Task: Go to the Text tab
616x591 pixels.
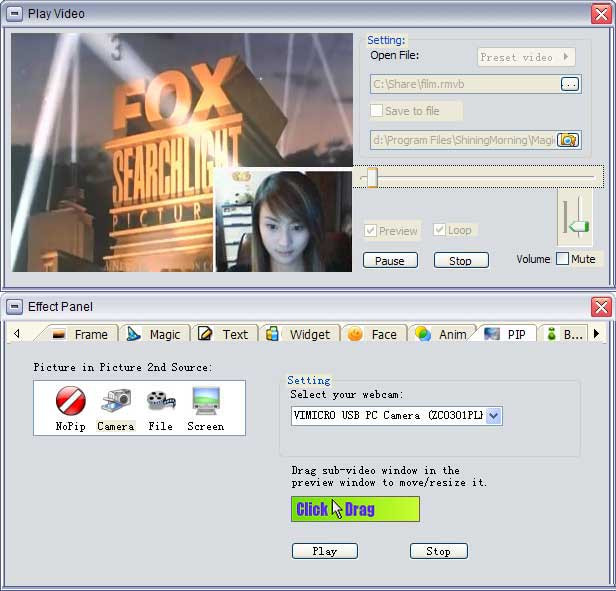Action: [x=224, y=334]
